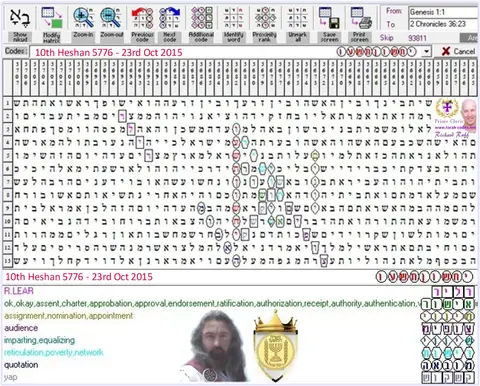Click the lower 10th Heshan 5776 title text
Image resolution: width=480 pixels, height=386 pixels.
point(79,277)
